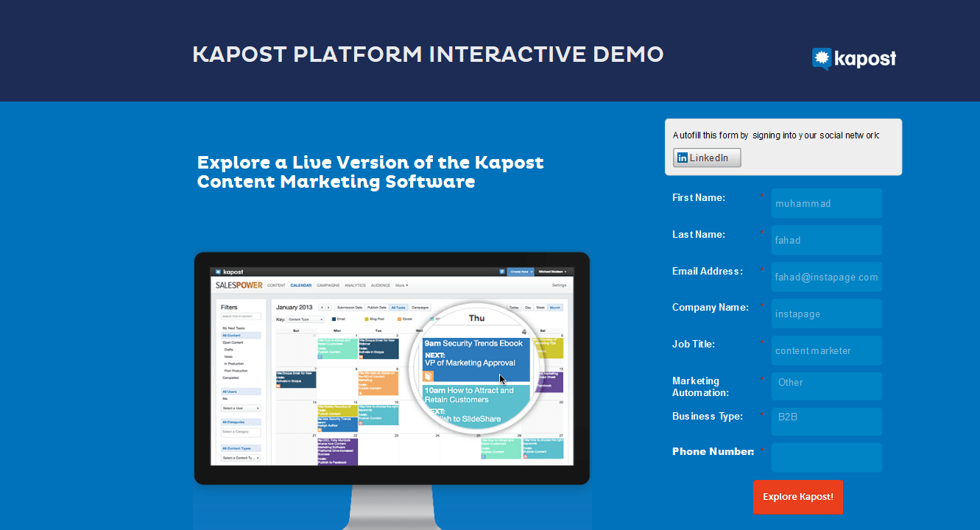Select the Job Title input box

coord(826,350)
